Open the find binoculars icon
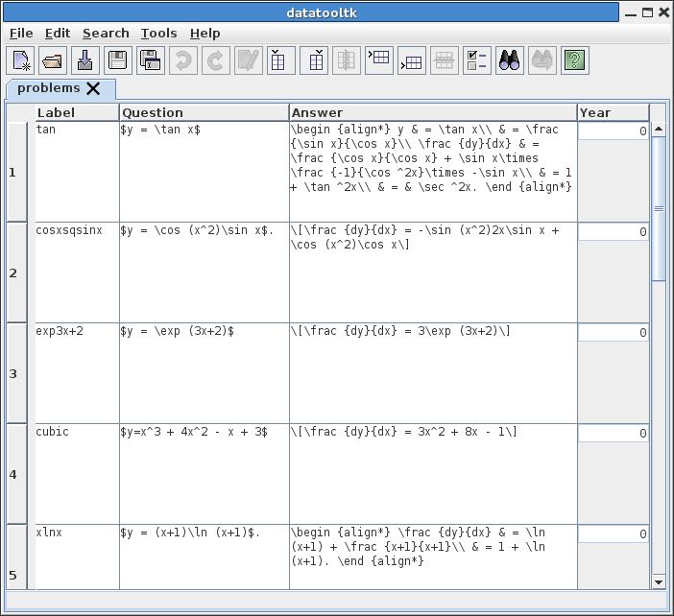 tap(509, 60)
